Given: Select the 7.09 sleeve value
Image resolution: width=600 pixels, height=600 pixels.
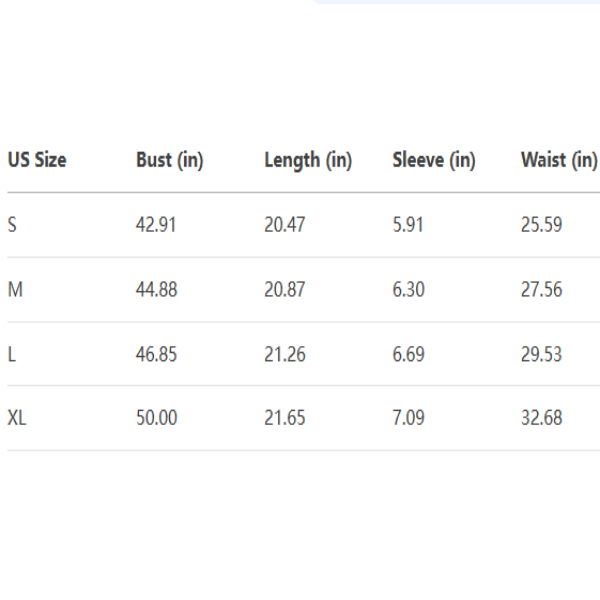Looking at the screenshot, I should [x=409, y=418].
